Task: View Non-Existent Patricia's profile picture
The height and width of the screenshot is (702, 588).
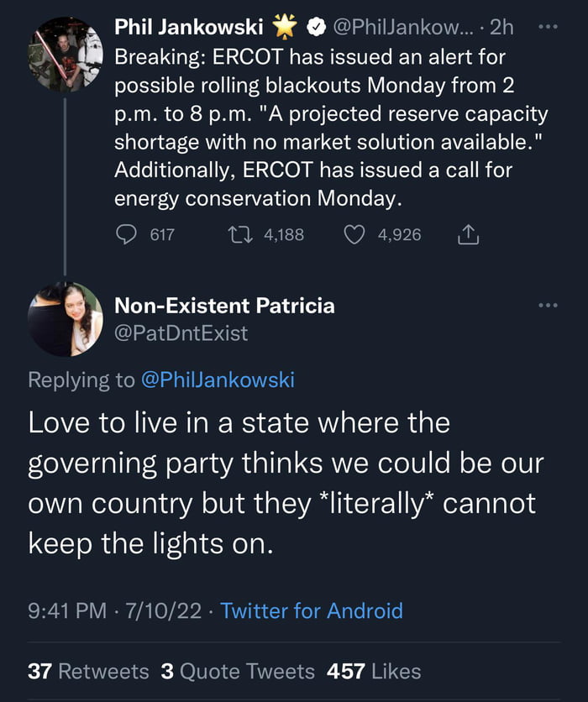Action: pyautogui.click(x=66, y=319)
